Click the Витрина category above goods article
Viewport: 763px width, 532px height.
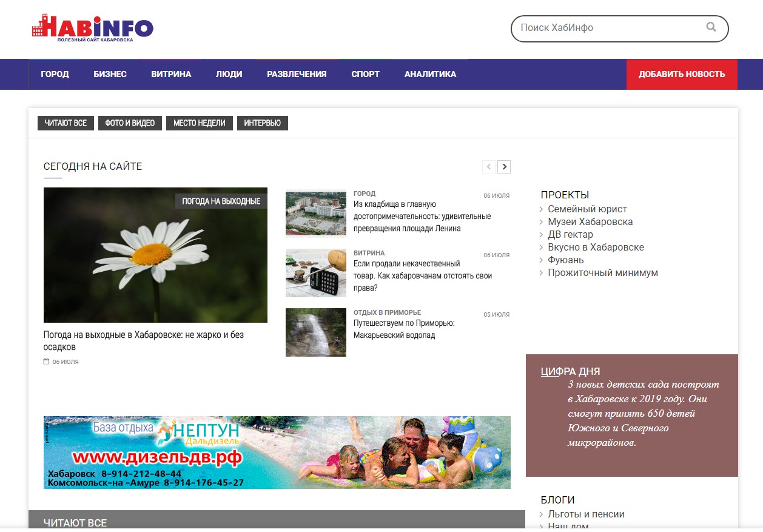coord(369,253)
